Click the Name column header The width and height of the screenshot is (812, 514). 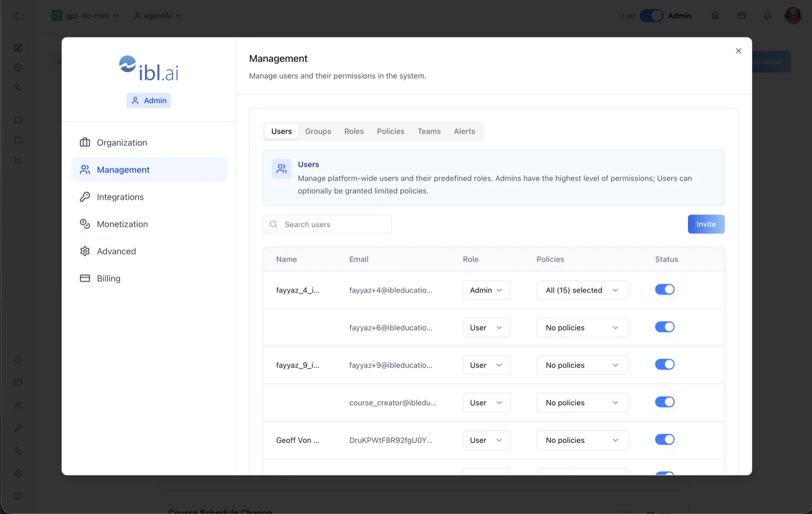click(286, 259)
